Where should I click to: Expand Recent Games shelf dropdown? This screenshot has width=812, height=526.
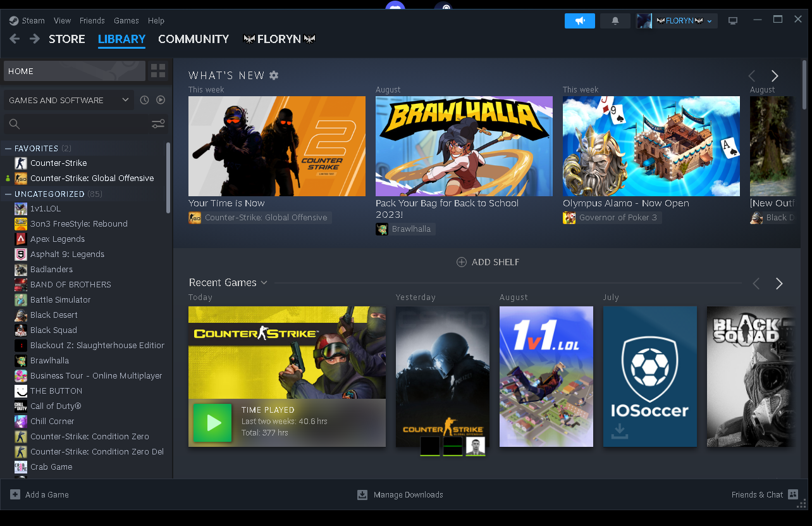click(264, 282)
